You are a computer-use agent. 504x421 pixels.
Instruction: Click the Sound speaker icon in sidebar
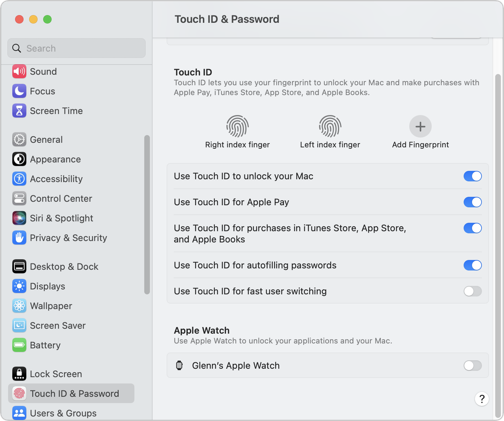pyautogui.click(x=19, y=71)
